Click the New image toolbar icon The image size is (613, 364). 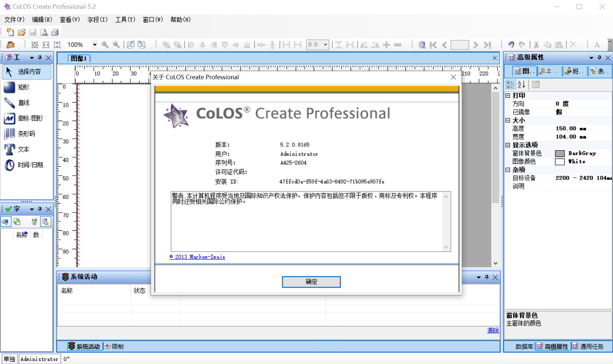[10, 32]
